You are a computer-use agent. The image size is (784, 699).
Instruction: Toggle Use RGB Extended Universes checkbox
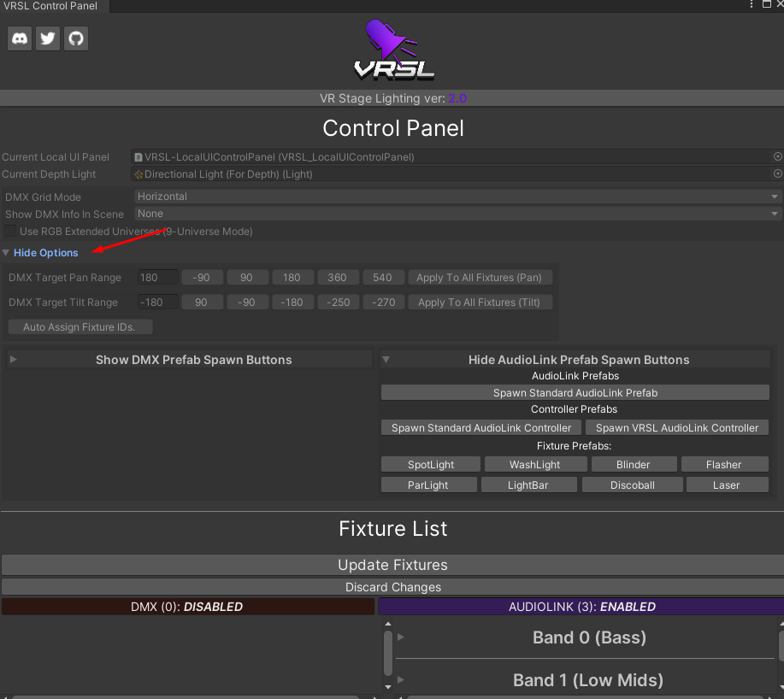point(10,231)
